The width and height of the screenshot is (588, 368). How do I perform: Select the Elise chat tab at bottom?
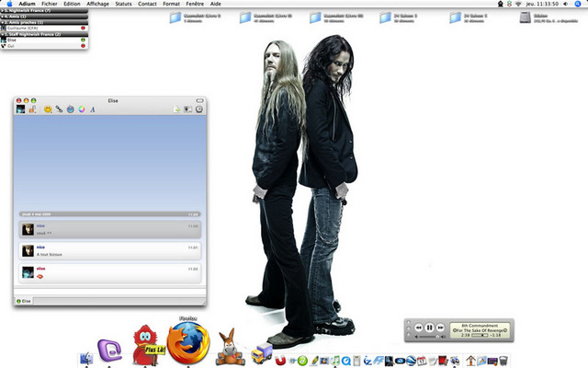point(24,301)
